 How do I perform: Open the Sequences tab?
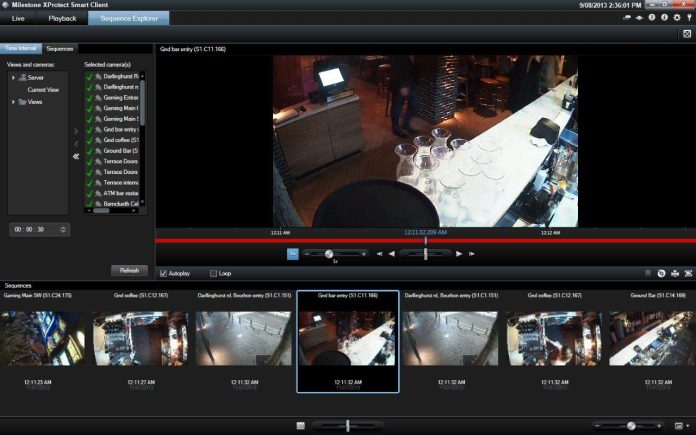[59, 48]
